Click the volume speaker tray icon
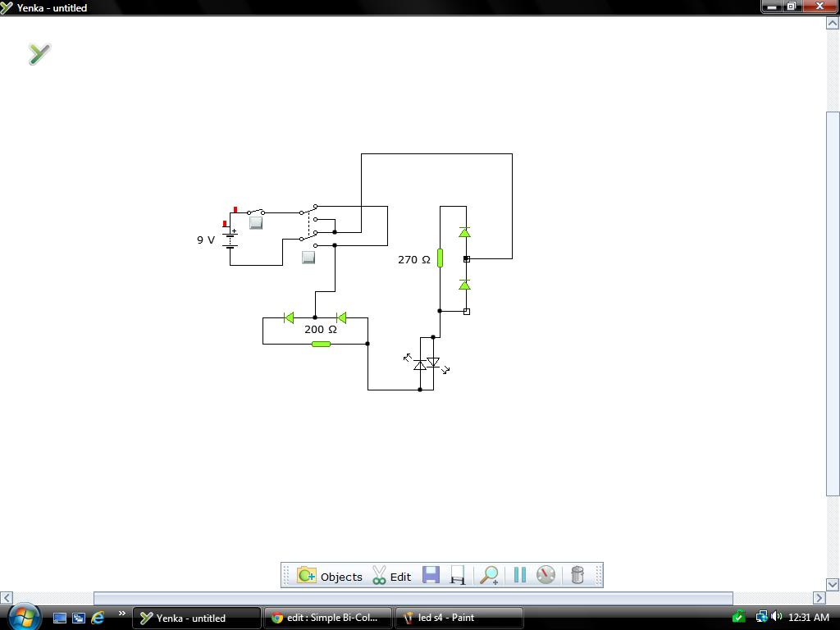 pyautogui.click(x=776, y=617)
